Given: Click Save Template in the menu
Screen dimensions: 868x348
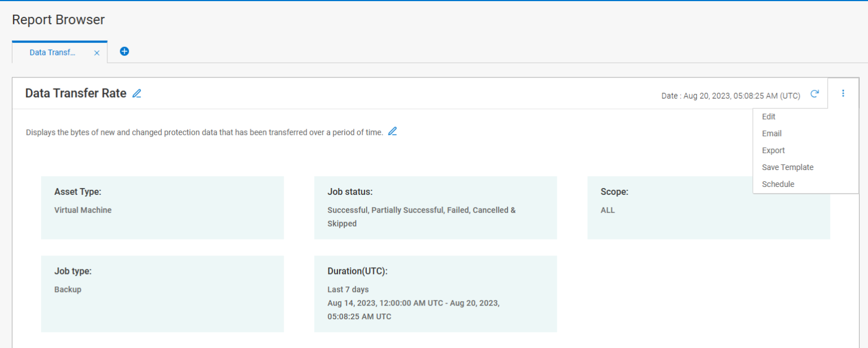Looking at the screenshot, I should (x=787, y=167).
